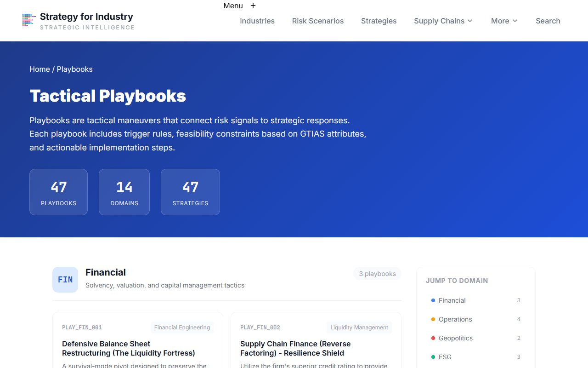This screenshot has height=368, width=588.
Task: Select the FIN domain badge icon
Action: pyautogui.click(x=65, y=279)
